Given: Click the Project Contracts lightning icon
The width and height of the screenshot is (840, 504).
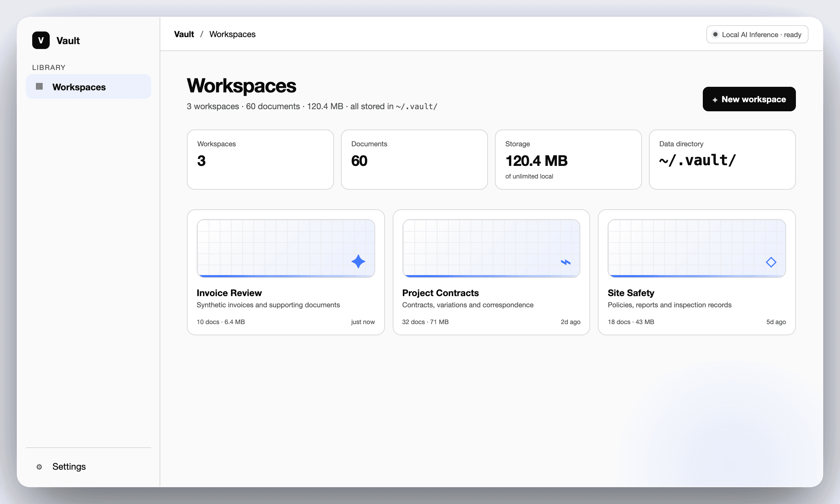Looking at the screenshot, I should (x=566, y=262).
